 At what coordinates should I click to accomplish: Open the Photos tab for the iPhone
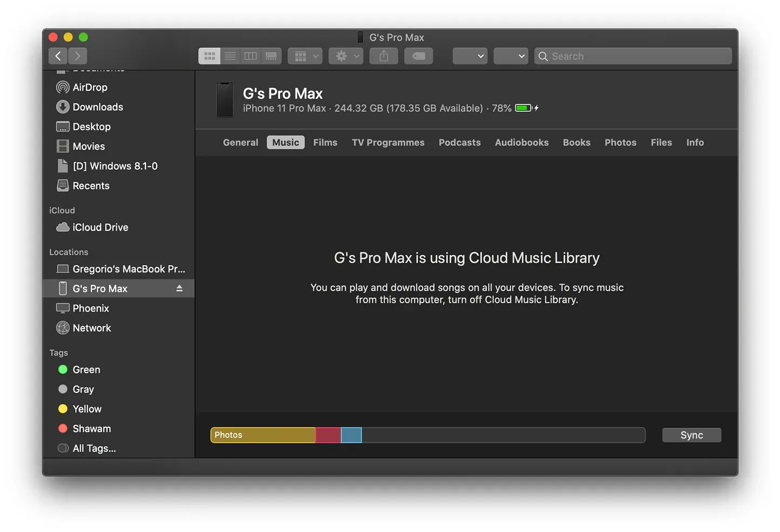pos(620,142)
